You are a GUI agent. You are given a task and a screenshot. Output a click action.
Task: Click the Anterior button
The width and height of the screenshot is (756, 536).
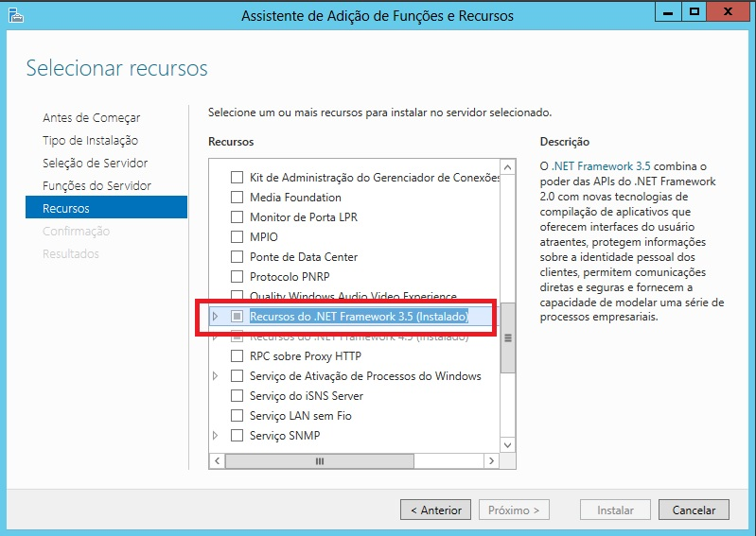(435, 510)
